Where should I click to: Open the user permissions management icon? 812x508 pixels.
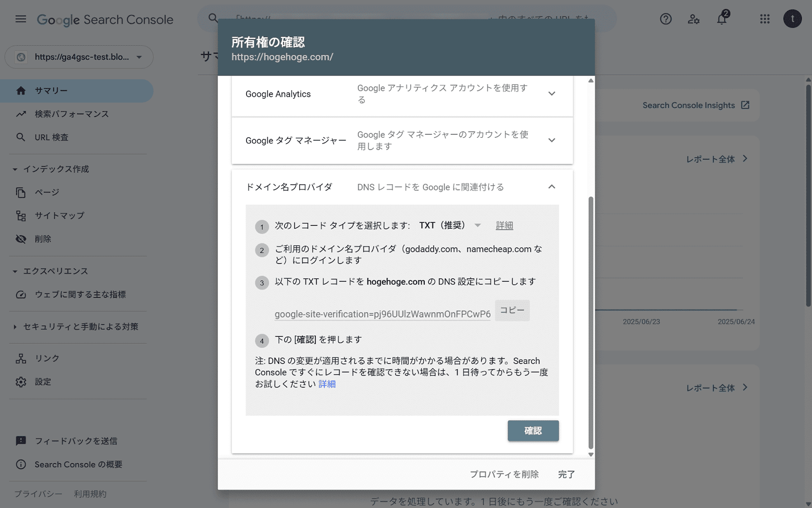tap(694, 19)
